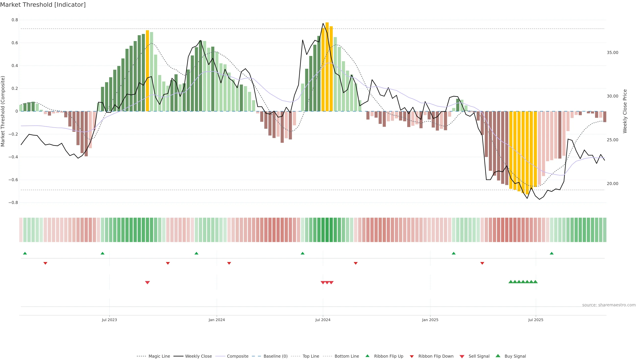The width and height of the screenshot is (644, 362).
Task: Click Ribbon Flip Up legend triangle icon
Action: pos(367,356)
